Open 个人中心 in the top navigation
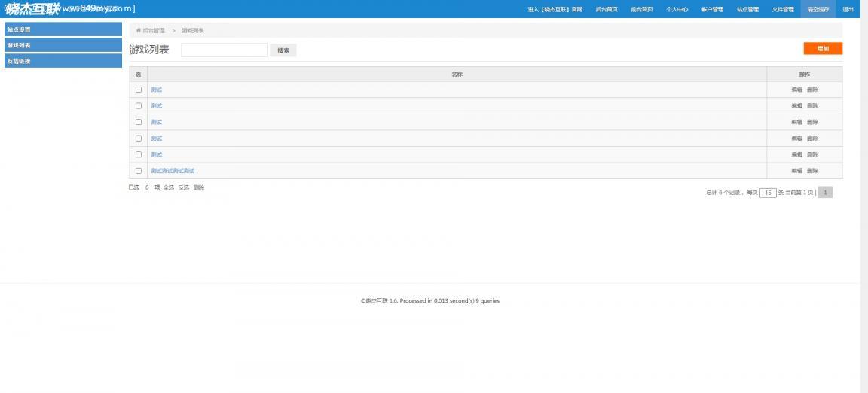Screen dimensions: 868x393 (x=677, y=9)
